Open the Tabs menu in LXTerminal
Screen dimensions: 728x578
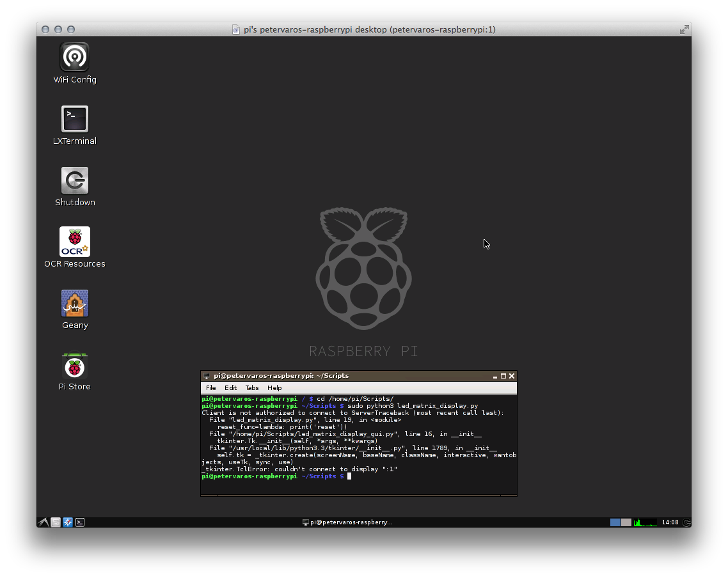(x=252, y=388)
